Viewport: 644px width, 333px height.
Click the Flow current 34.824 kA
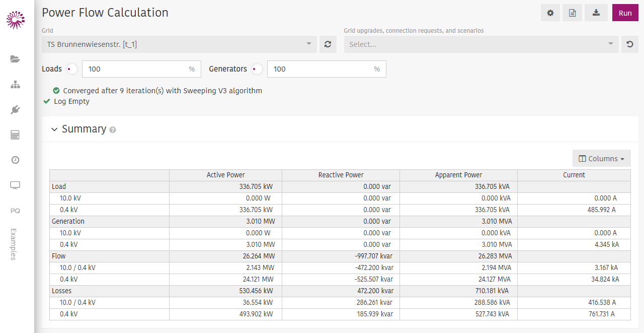click(x=605, y=279)
